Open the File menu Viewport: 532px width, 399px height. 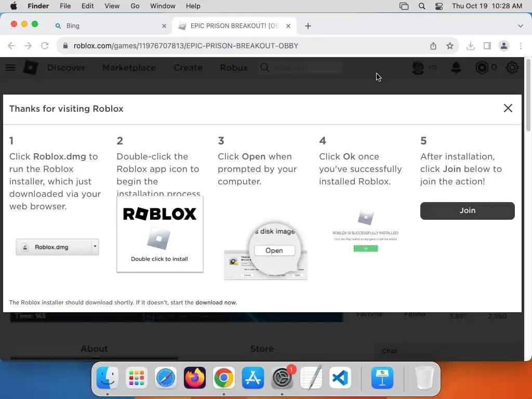click(x=65, y=6)
